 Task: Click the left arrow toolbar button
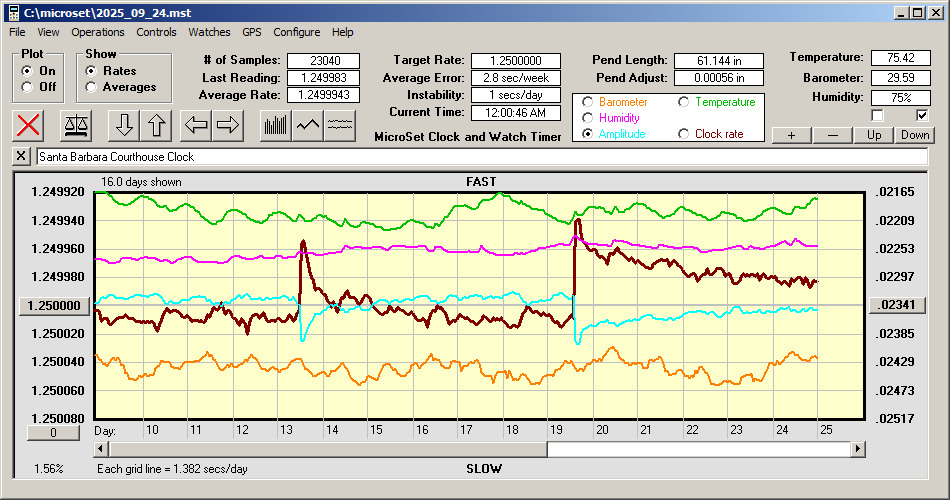196,125
